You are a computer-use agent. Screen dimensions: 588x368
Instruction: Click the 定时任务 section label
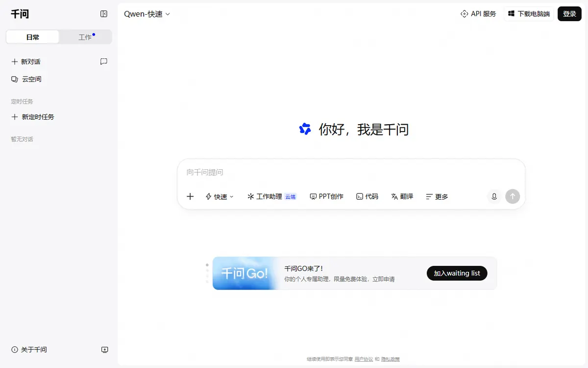[x=22, y=102]
